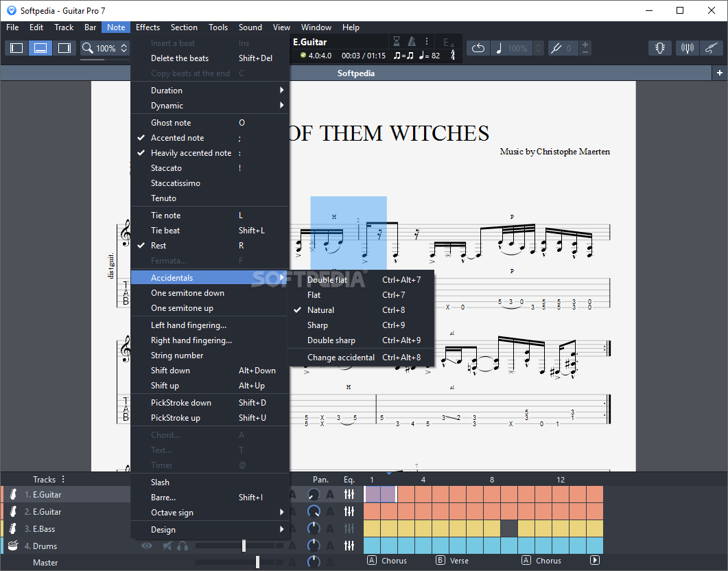Open equalizer for Drums track
The image size is (728, 571).
349,546
